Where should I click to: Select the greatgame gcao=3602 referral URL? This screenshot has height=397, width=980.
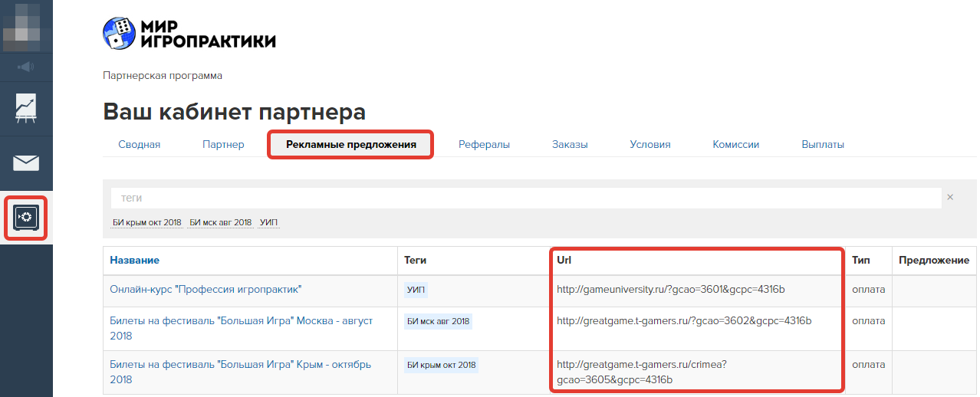(x=684, y=320)
